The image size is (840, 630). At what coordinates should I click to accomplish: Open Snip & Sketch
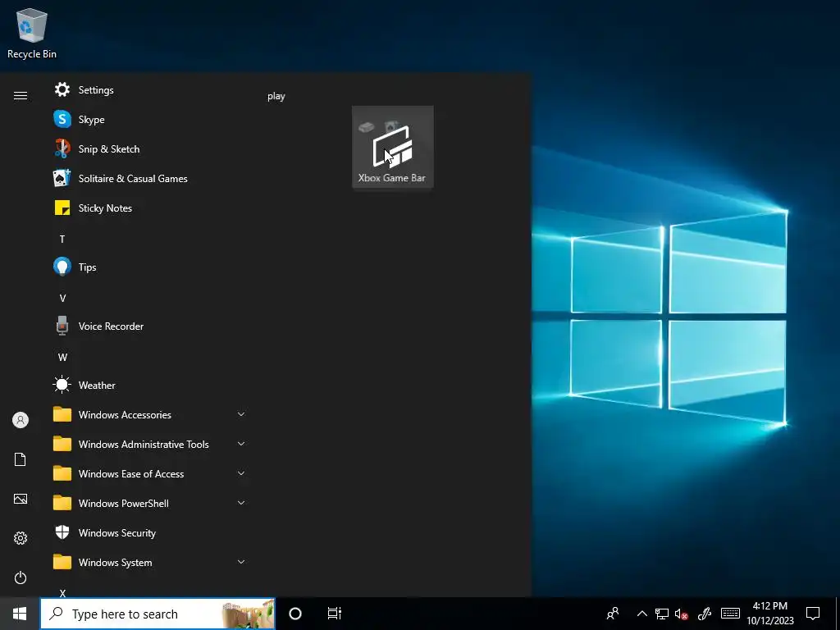click(x=149, y=149)
